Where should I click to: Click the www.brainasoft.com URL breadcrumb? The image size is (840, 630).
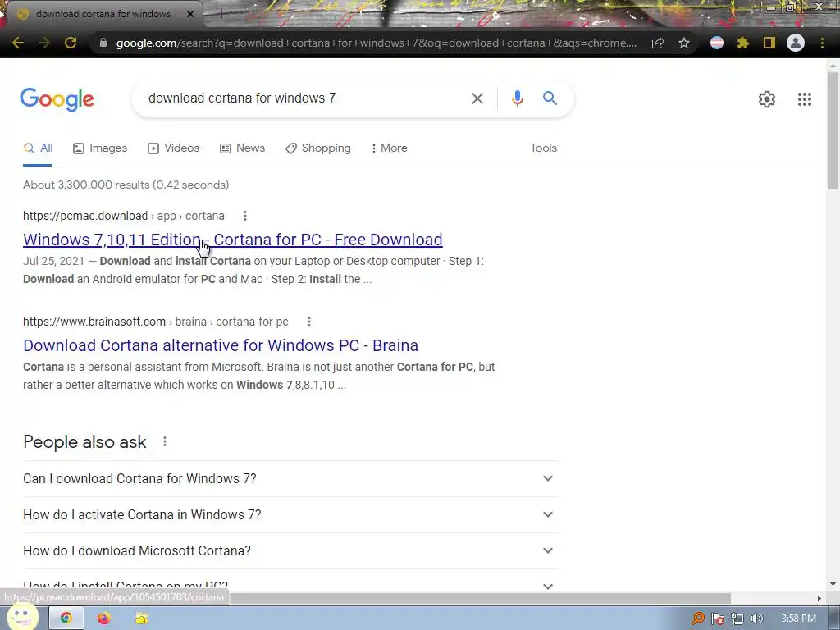[x=155, y=322]
